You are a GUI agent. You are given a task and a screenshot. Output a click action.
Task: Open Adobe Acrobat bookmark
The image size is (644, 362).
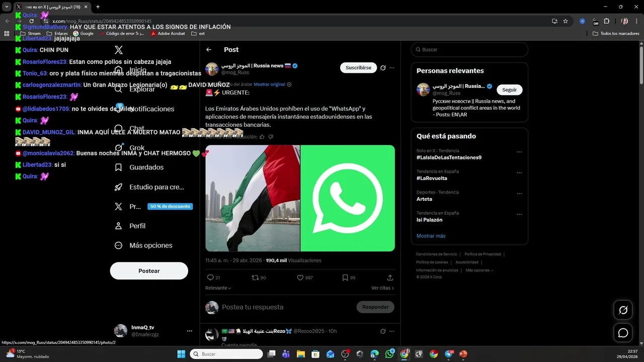tap(168, 34)
